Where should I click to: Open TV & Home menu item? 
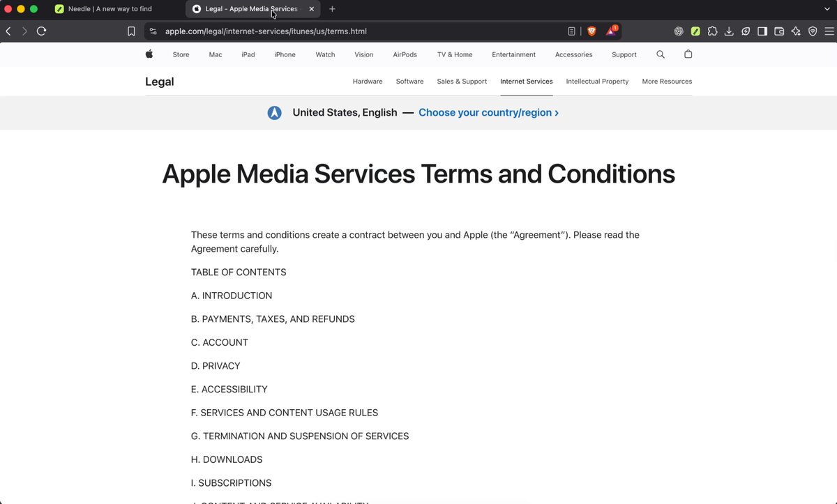pyautogui.click(x=455, y=54)
